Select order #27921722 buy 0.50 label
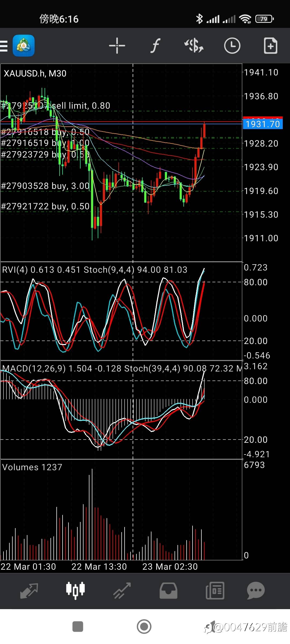The image size is (290, 644). [x=45, y=206]
